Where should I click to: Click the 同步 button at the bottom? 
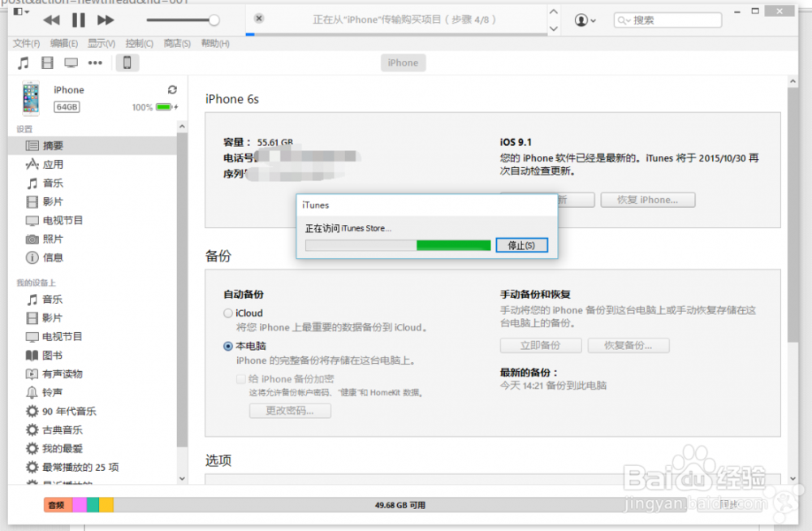pos(729,504)
